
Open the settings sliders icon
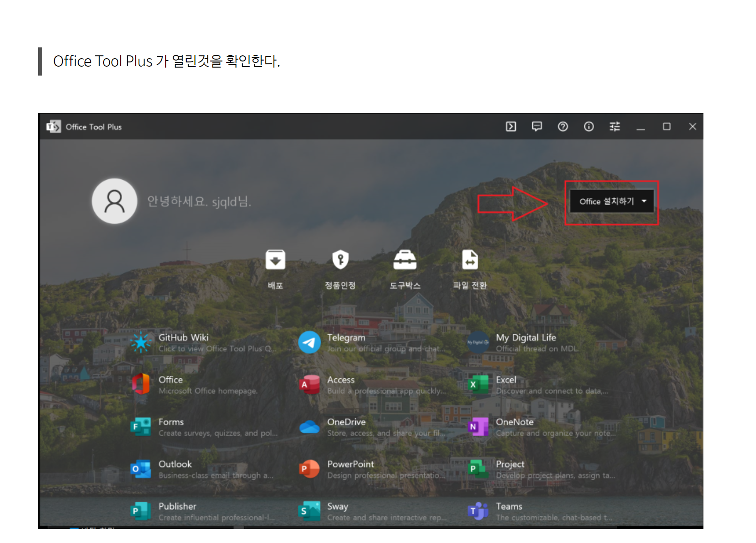(x=615, y=127)
